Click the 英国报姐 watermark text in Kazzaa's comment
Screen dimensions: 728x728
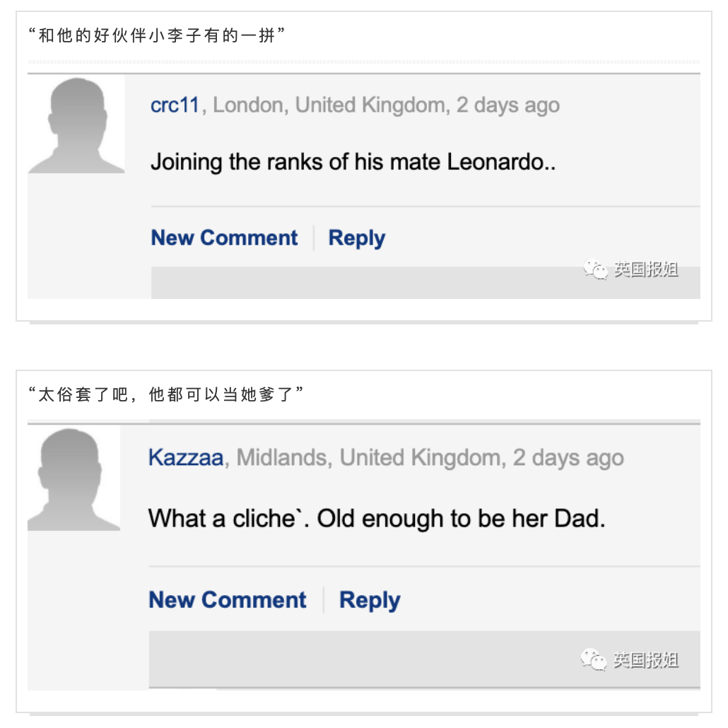coord(645,659)
